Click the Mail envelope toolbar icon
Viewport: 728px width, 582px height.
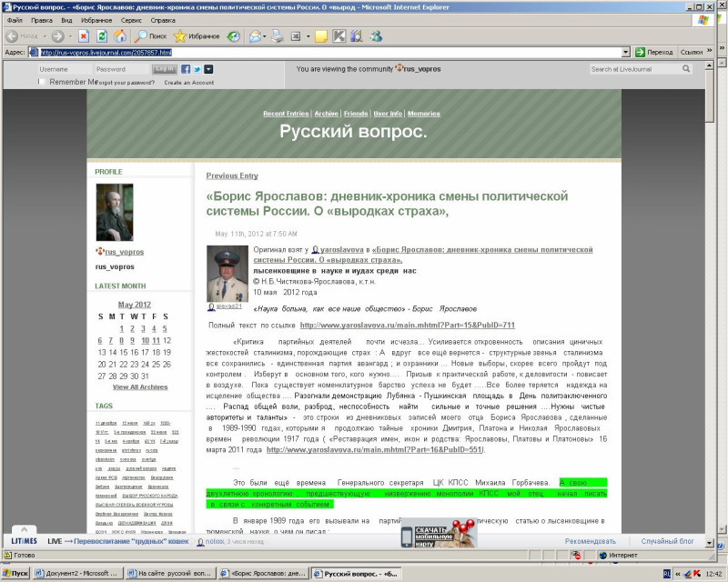255,36
